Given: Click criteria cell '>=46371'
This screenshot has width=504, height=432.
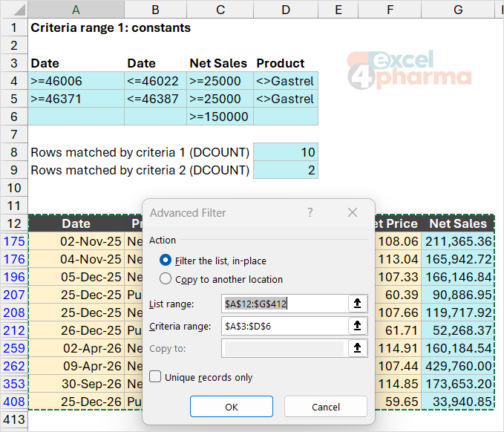Looking at the screenshot, I should (76, 99).
